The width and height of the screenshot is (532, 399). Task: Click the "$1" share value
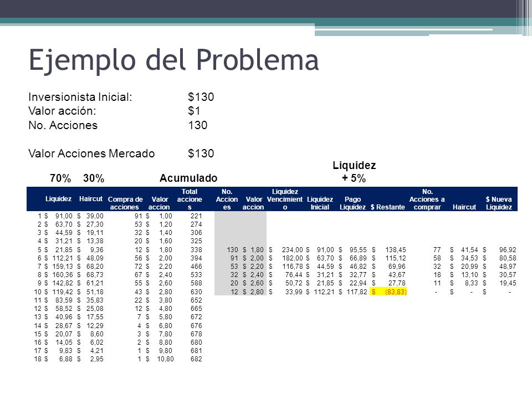[194, 111]
